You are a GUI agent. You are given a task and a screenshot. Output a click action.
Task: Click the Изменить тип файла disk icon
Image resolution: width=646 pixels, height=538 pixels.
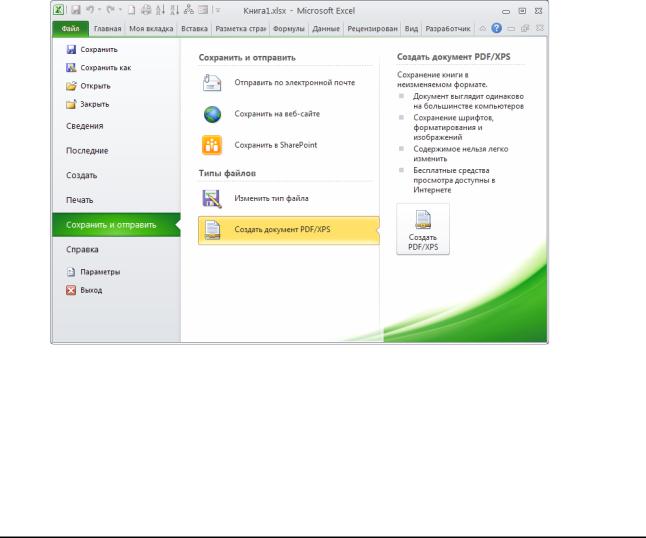212,199
